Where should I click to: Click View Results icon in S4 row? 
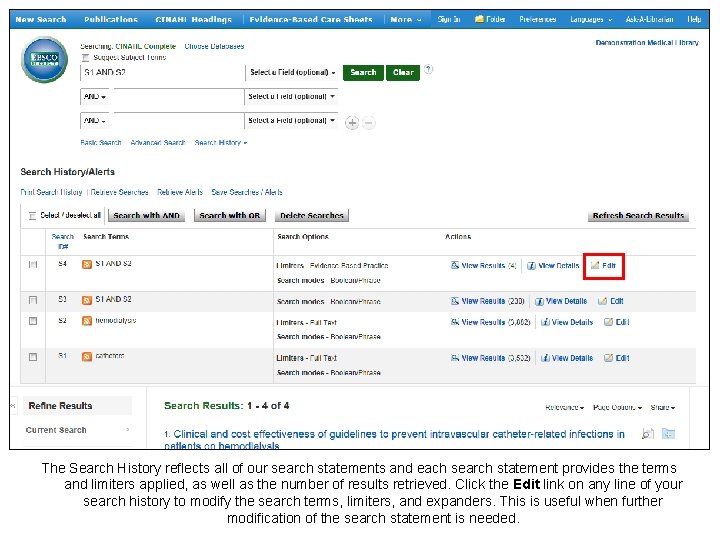pos(455,265)
